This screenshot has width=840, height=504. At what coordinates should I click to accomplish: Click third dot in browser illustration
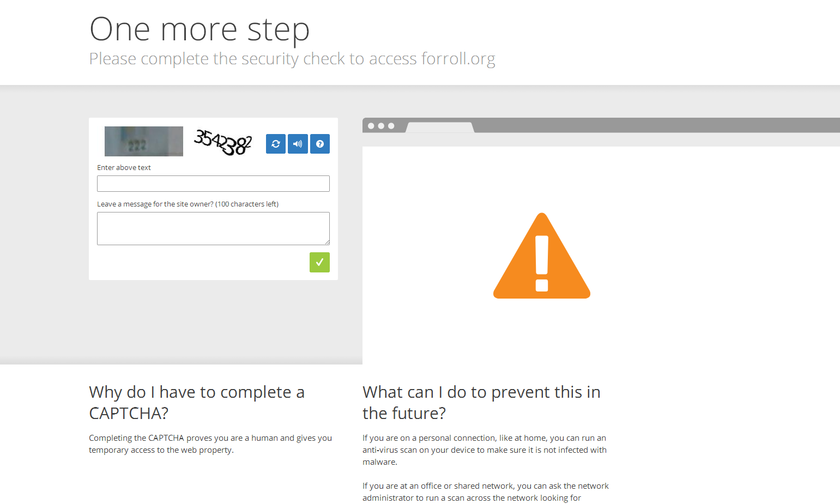[391, 126]
